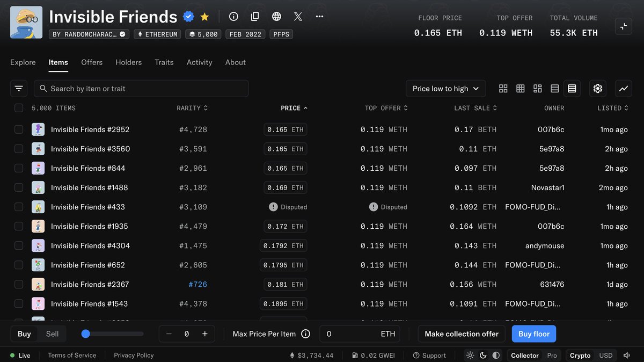Check Invisible Friends #433 checkbox

tap(19, 207)
